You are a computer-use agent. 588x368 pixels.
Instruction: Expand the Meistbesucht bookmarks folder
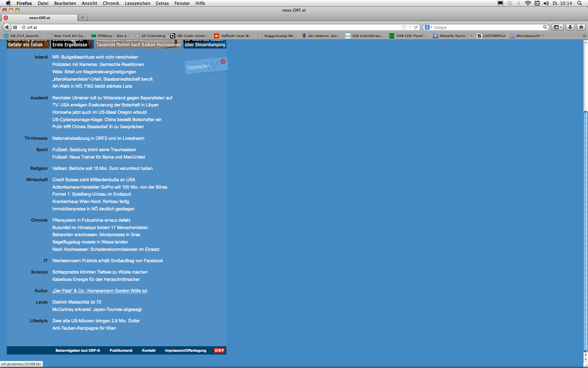tap(528, 36)
